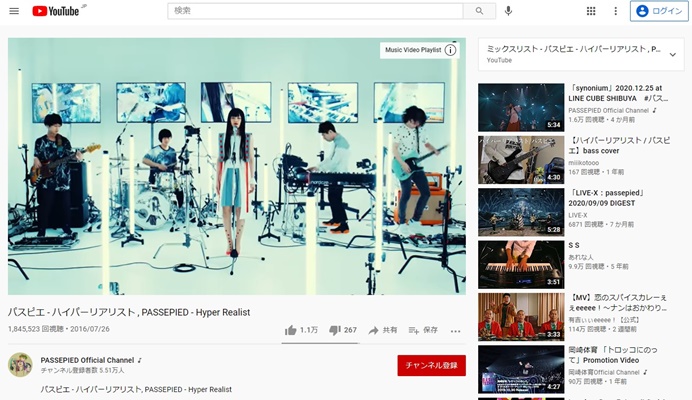Image resolution: width=692 pixels, height=400 pixels.
Task: Click the ログイン sign-in button
Action: coord(659,11)
